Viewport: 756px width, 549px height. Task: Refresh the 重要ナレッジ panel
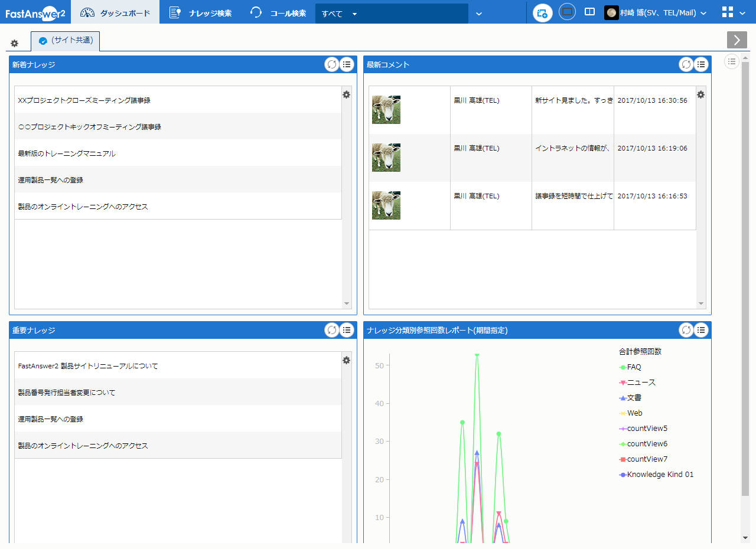(x=332, y=331)
